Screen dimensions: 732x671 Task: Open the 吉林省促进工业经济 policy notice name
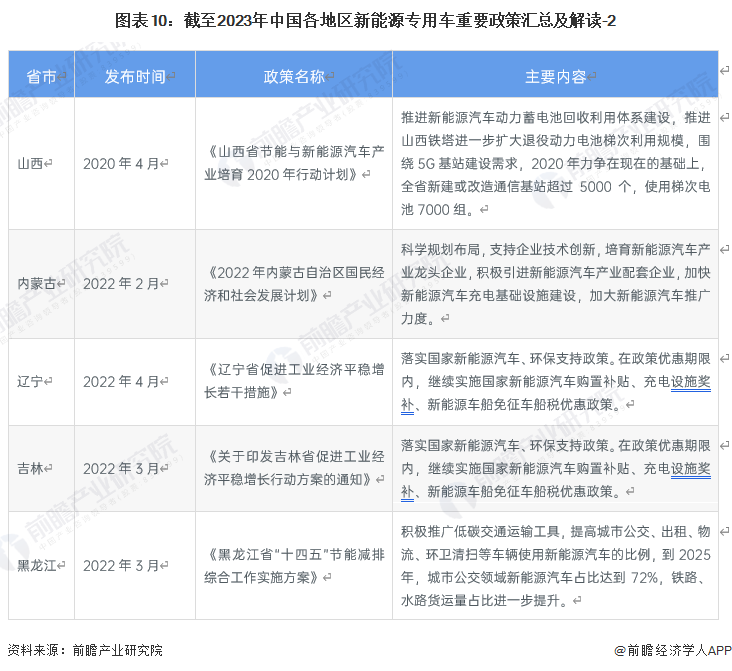click(x=294, y=468)
